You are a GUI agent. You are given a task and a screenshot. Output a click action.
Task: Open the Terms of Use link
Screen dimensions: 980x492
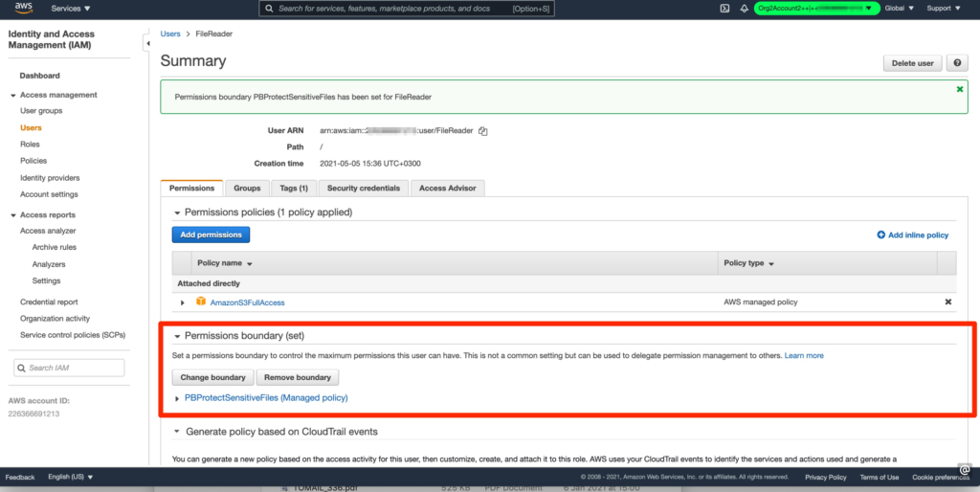880,477
